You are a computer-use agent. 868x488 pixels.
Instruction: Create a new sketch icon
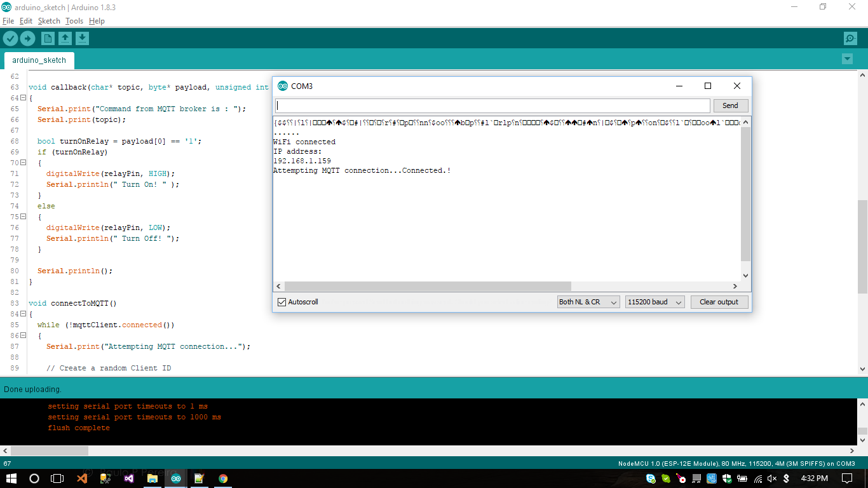(48, 38)
